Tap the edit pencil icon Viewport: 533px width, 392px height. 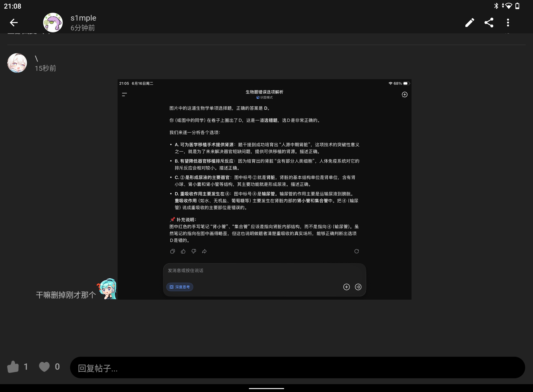click(x=470, y=23)
